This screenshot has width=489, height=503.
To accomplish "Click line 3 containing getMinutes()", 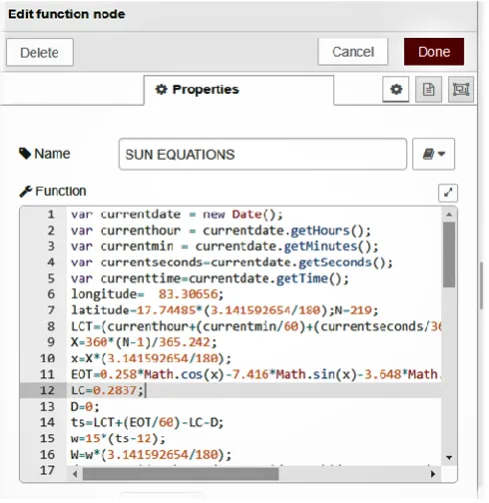I will tap(225, 247).
